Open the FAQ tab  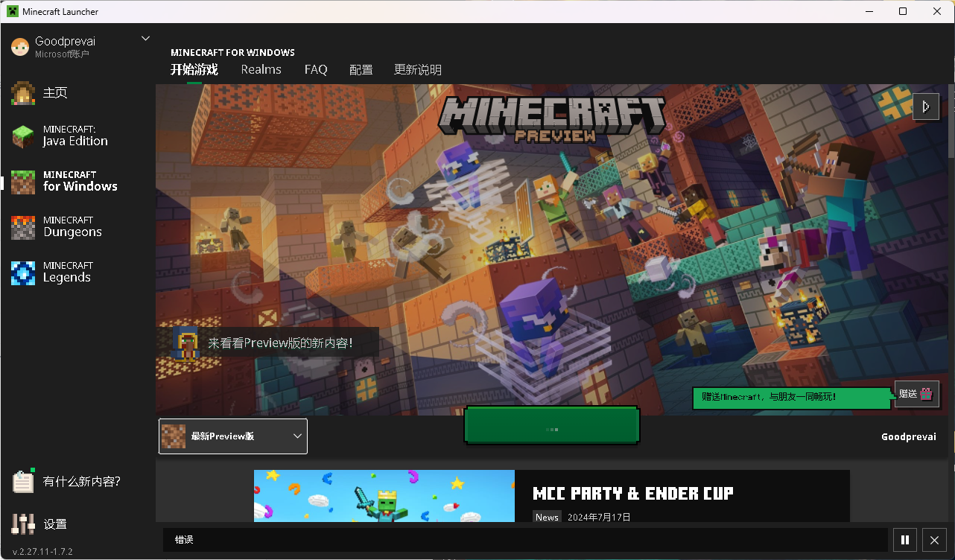tap(316, 70)
